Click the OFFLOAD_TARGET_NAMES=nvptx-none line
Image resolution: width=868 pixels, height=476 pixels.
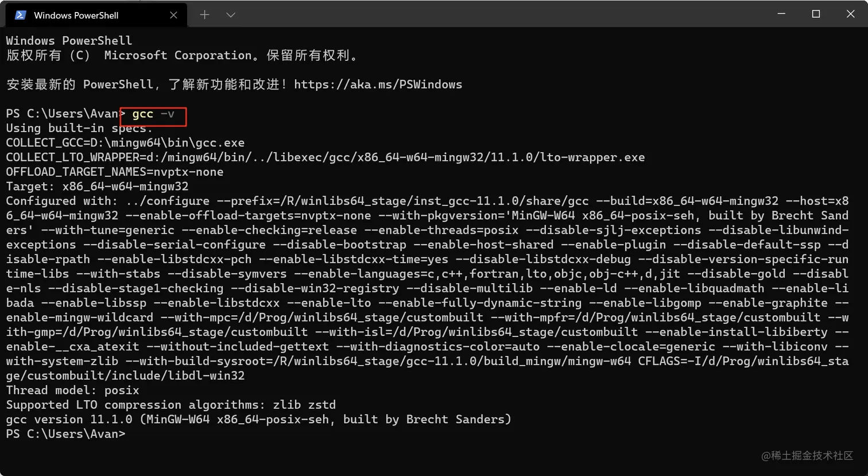click(115, 172)
